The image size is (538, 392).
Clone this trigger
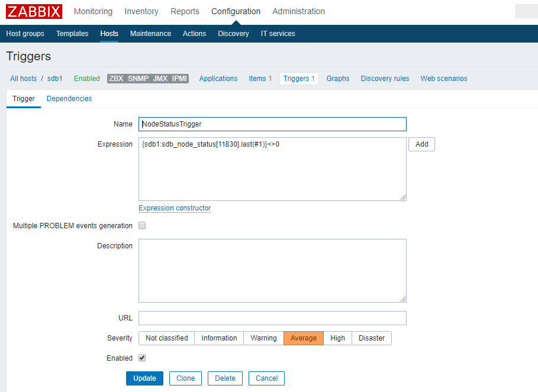(185, 378)
